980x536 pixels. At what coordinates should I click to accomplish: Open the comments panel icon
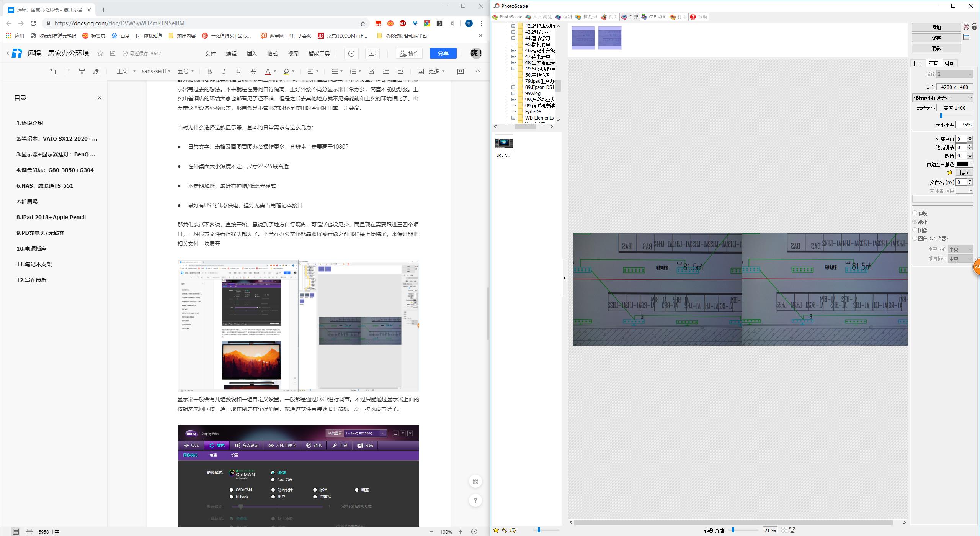pyautogui.click(x=461, y=71)
